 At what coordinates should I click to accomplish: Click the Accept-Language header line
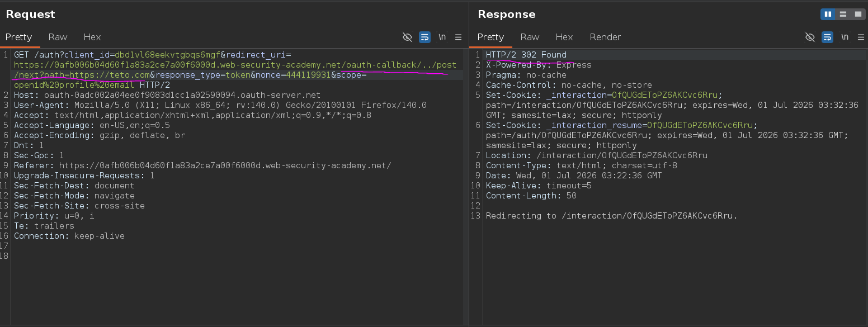click(92, 125)
